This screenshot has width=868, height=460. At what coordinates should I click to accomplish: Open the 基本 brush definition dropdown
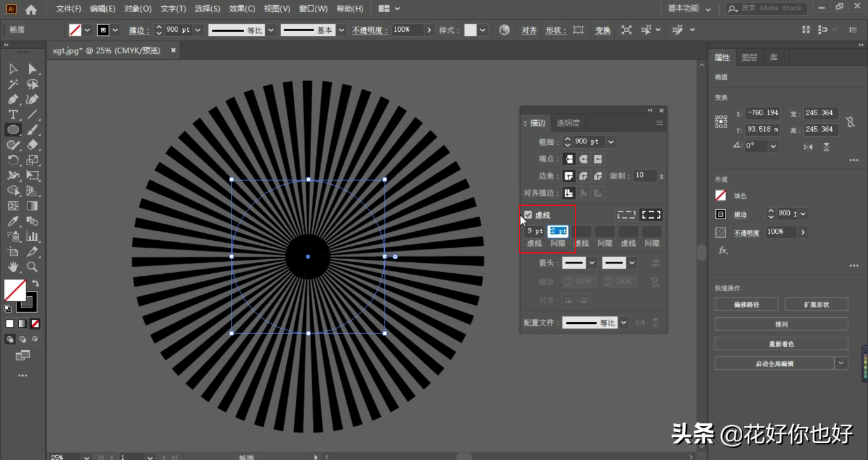(x=341, y=30)
